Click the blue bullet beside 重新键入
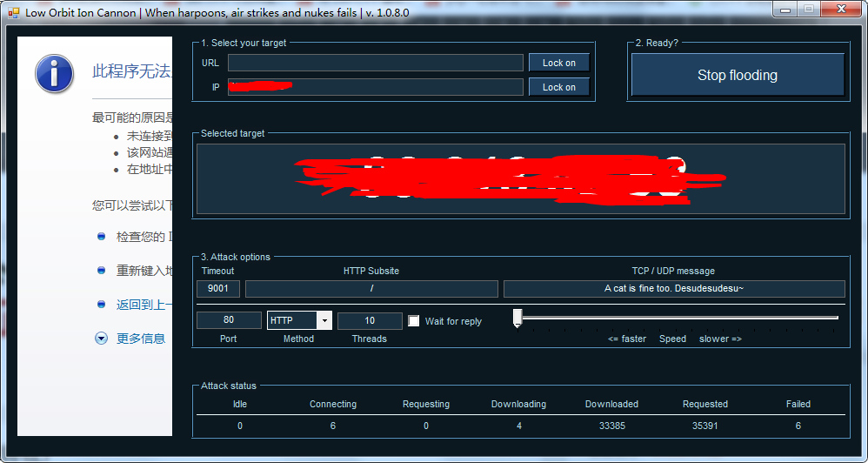 101,271
